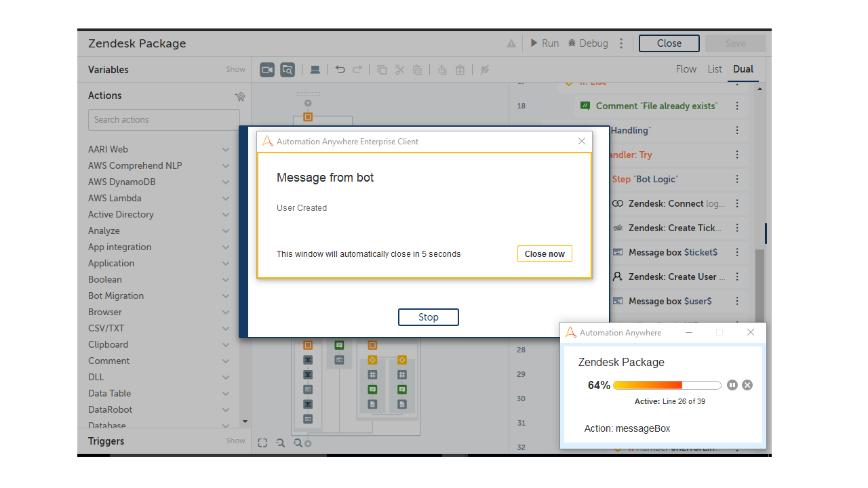
Task: Expand AWS Comprehend NLP actions
Action: tap(226, 165)
